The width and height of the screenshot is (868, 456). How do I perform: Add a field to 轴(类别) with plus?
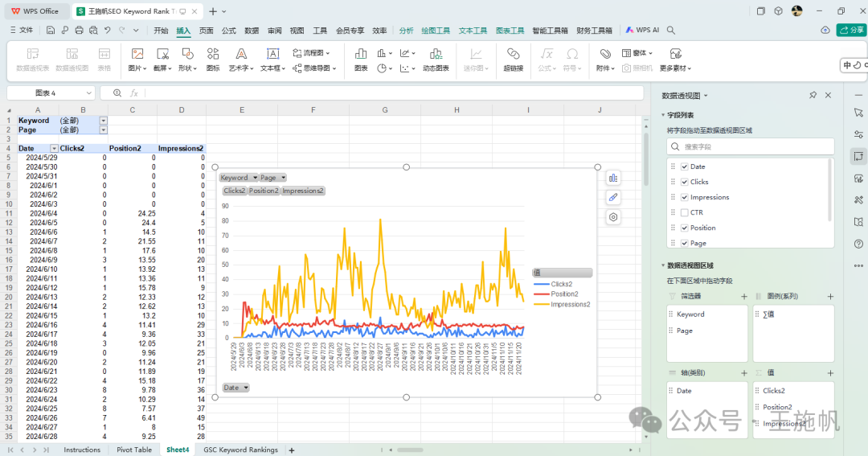[744, 373]
